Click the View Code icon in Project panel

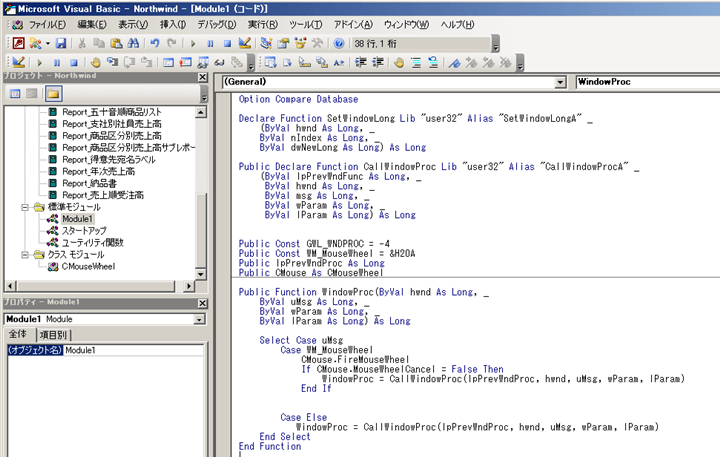pyautogui.click(x=15, y=93)
